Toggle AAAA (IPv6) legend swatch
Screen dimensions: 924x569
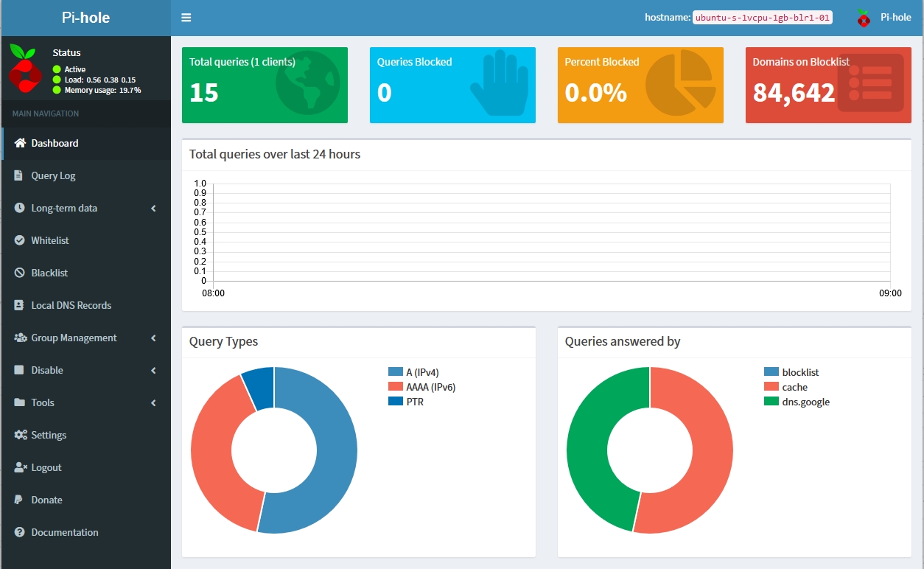coord(396,387)
